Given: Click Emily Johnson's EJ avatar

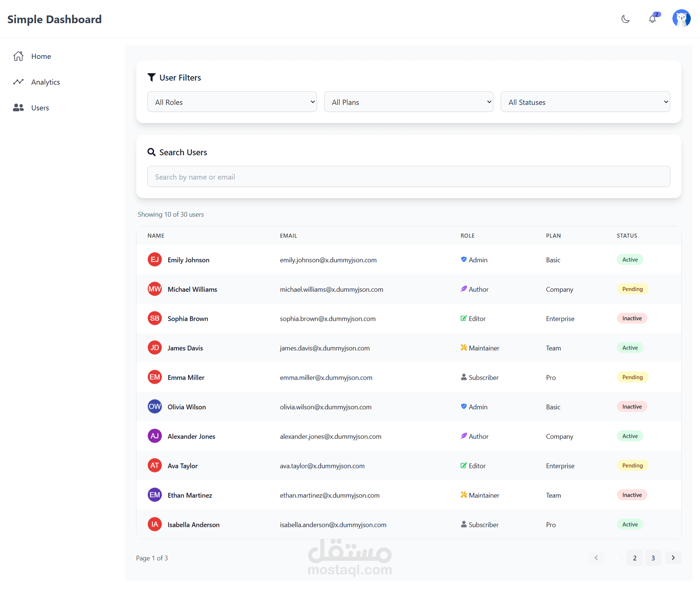Looking at the screenshot, I should (155, 259).
